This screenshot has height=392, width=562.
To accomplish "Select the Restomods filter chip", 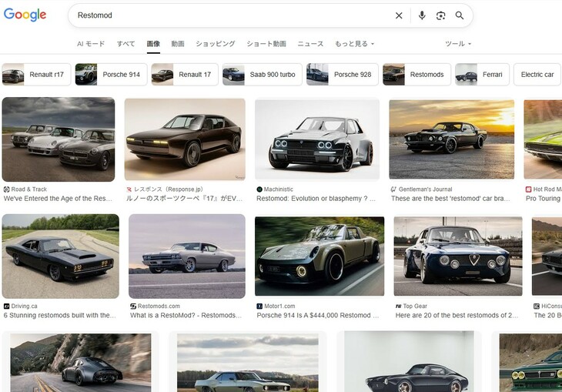I will tap(416, 75).
